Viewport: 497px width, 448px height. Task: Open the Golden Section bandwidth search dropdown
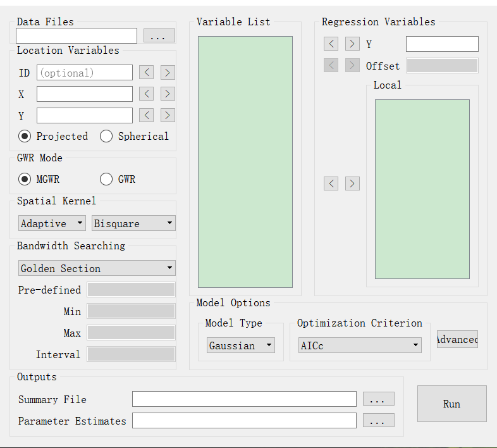tap(97, 268)
